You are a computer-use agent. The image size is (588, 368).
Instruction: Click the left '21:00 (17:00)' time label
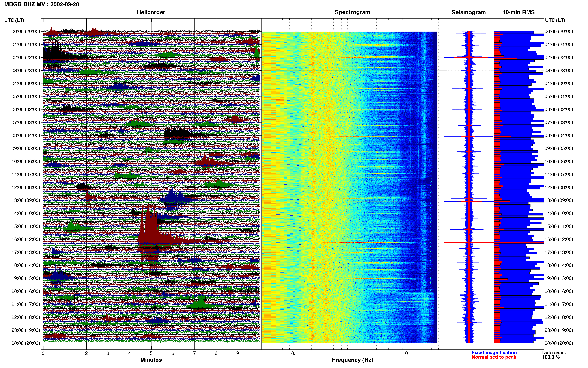26,304
